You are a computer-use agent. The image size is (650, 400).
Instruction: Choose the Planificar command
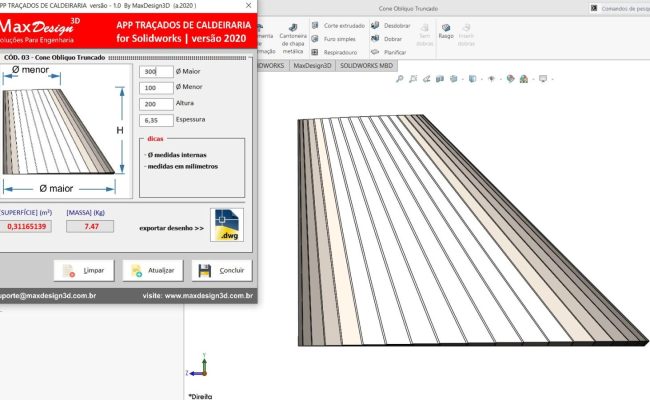(x=388, y=52)
